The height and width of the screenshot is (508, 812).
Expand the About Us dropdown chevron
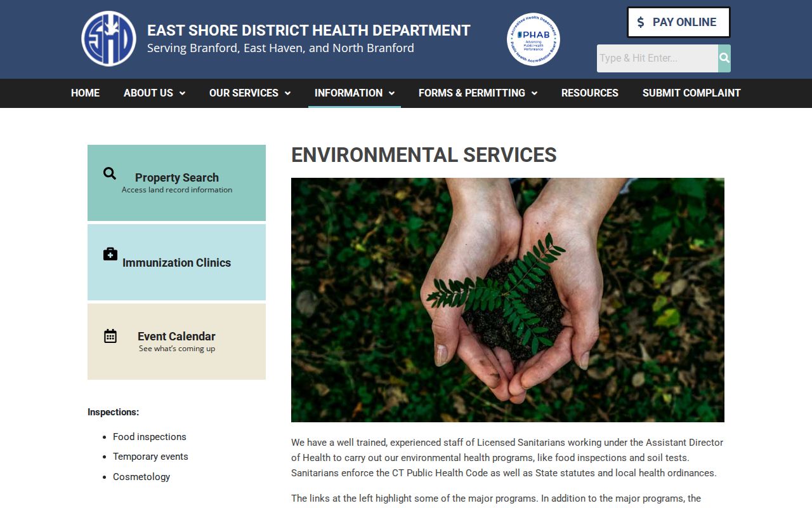tap(182, 93)
